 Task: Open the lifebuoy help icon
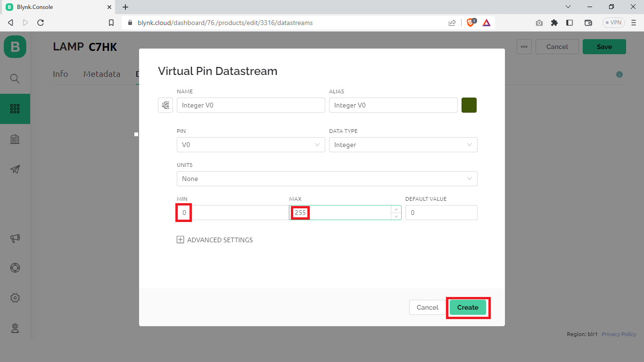tap(15, 268)
